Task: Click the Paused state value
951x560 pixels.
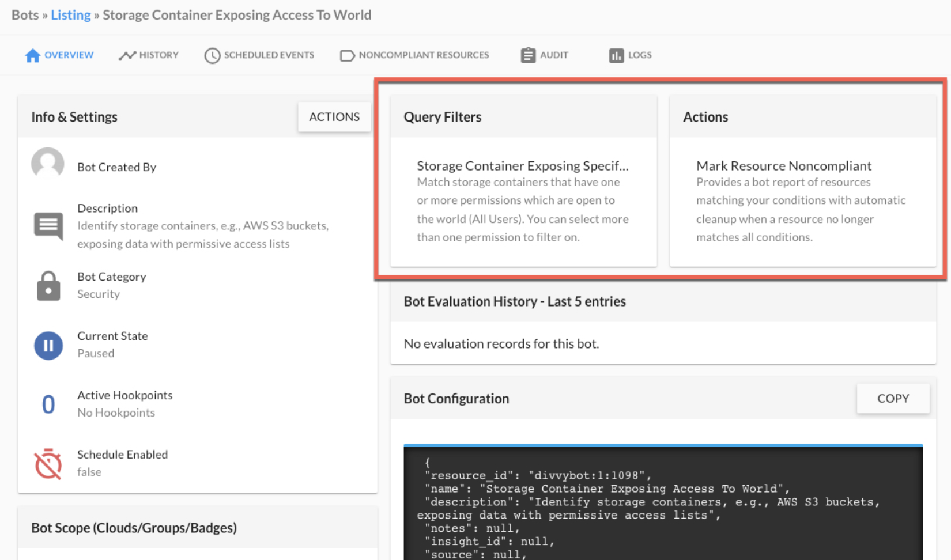Action: coord(96,353)
